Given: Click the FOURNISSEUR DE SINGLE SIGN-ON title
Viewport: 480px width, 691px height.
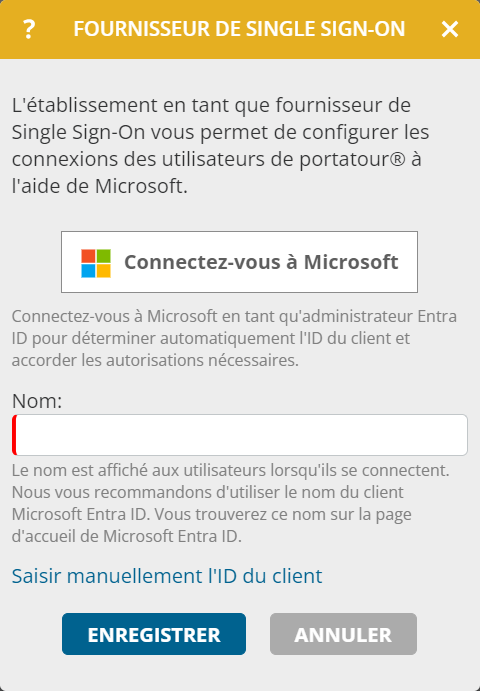Looking at the screenshot, I should 239,29.
